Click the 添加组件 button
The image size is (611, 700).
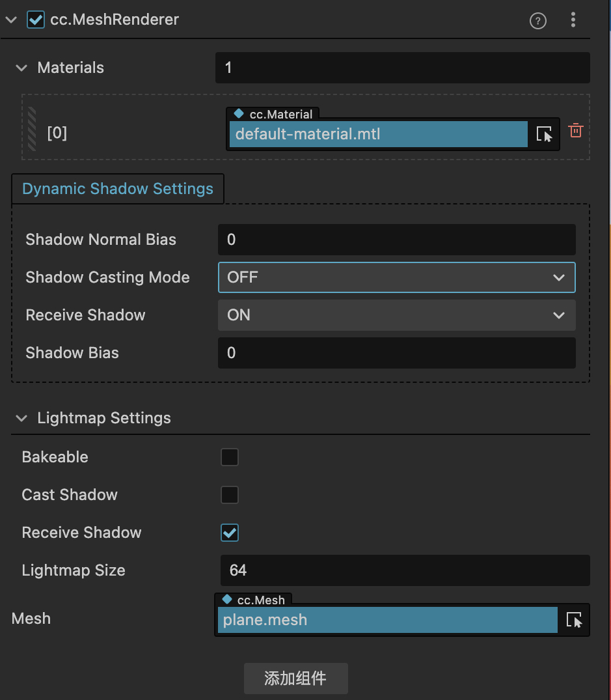295,679
